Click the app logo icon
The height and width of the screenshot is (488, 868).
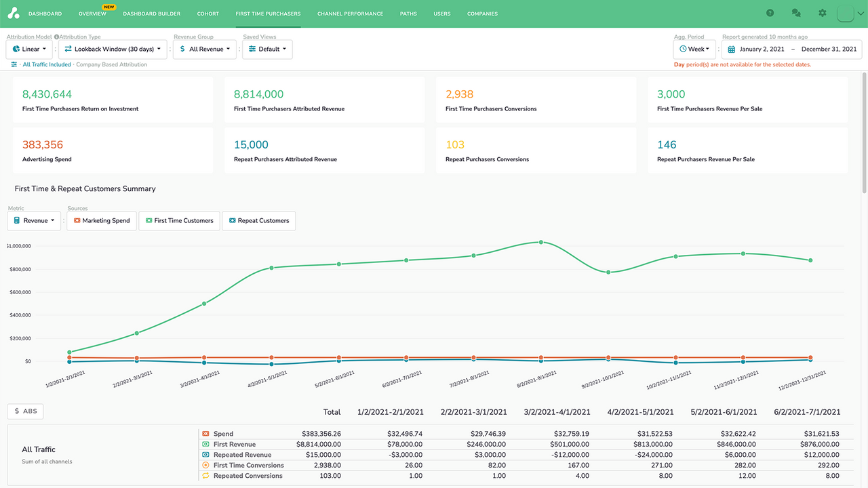click(14, 14)
